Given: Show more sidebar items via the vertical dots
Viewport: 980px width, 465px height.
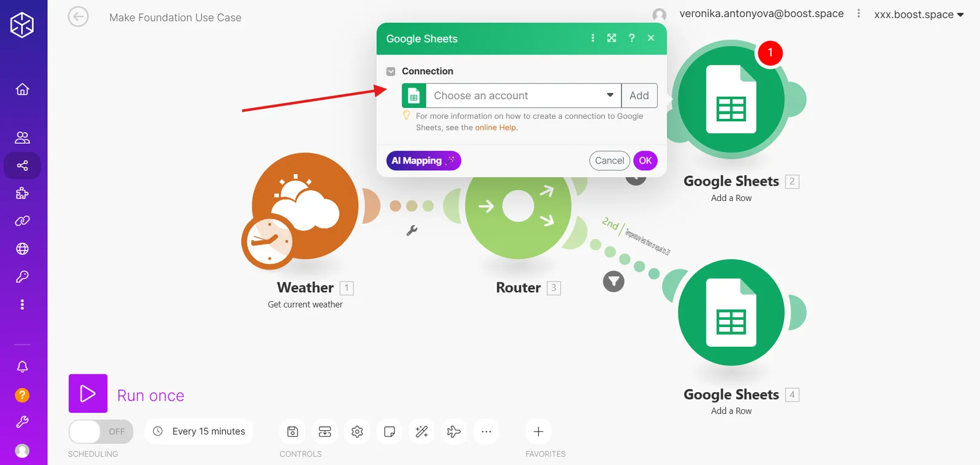Looking at the screenshot, I should tap(23, 304).
